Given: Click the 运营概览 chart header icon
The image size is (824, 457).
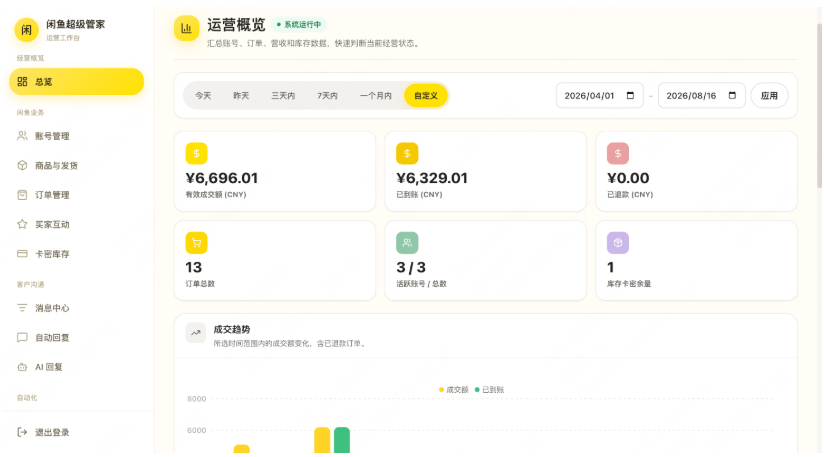Looking at the screenshot, I should [x=187, y=28].
